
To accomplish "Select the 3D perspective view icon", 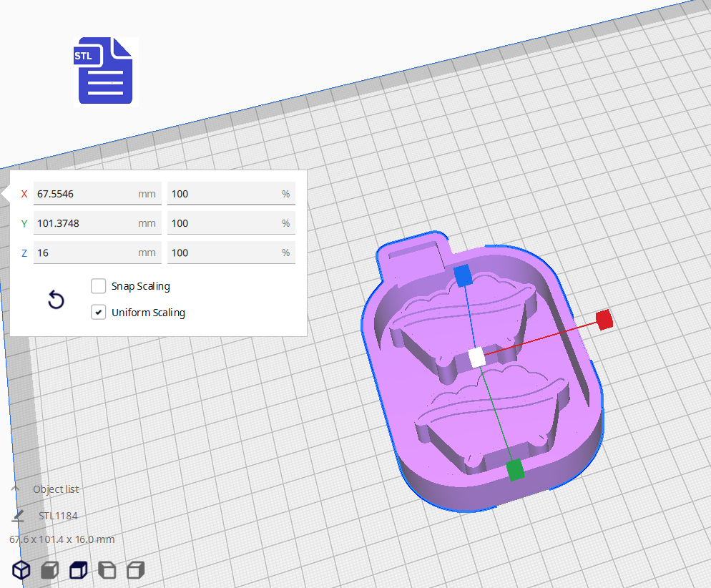I will (21, 570).
